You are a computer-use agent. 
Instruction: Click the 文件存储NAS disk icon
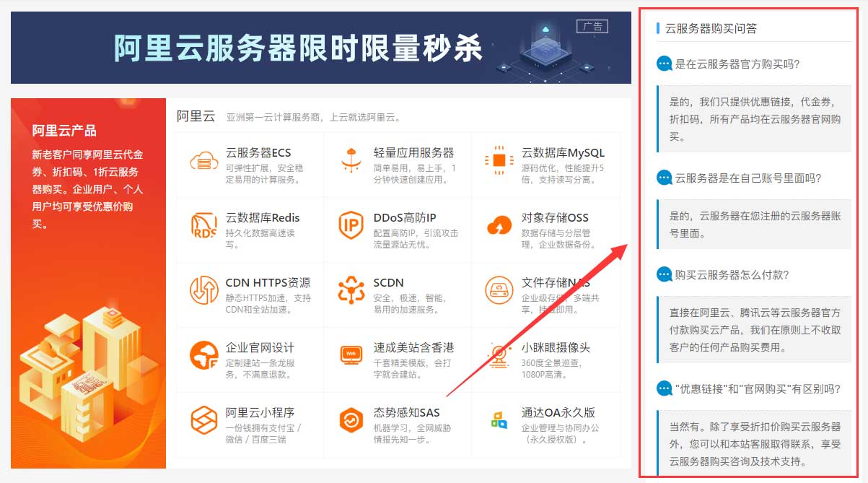pyautogui.click(x=500, y=290)
